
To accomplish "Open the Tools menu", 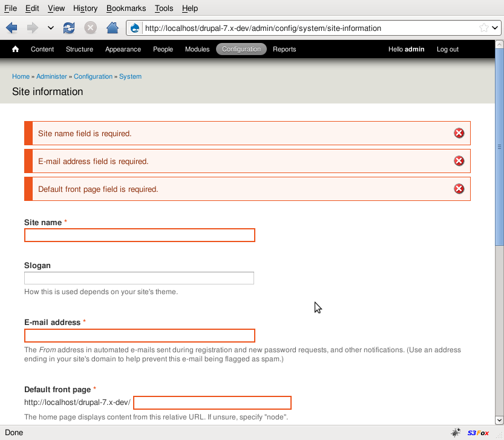I will coord(163,8).
